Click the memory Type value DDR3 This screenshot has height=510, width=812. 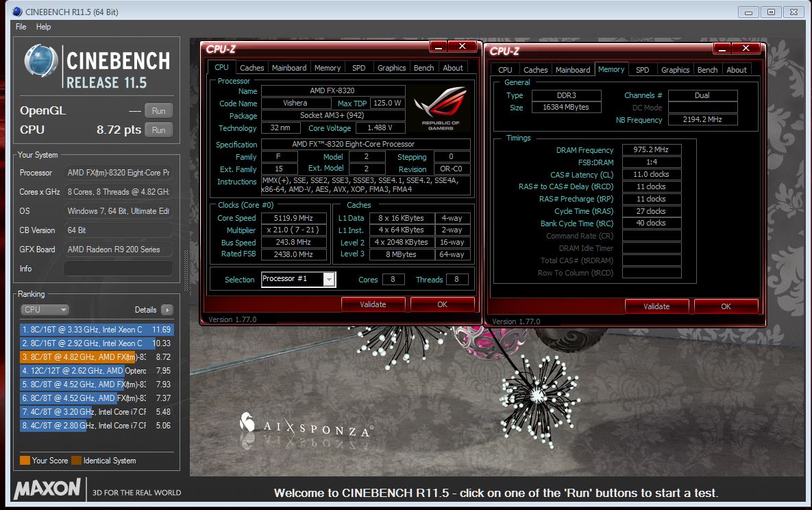[x=567, y=95]
